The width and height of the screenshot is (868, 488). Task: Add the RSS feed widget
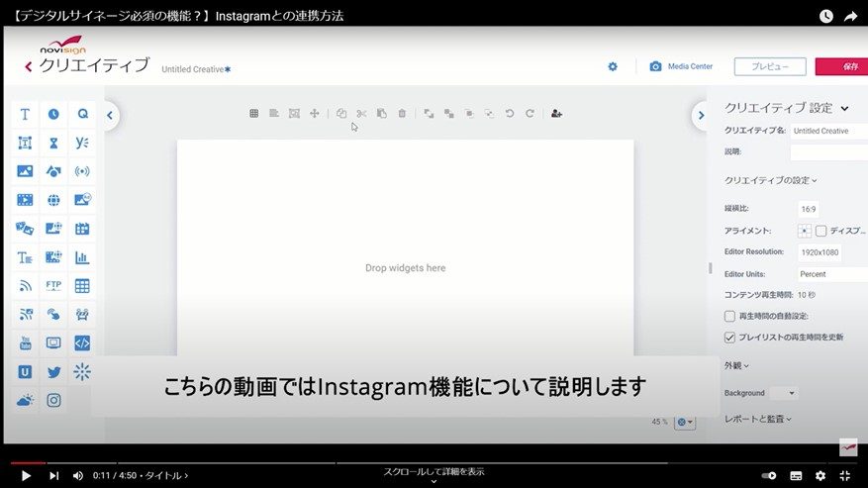[x=25, y=286]
